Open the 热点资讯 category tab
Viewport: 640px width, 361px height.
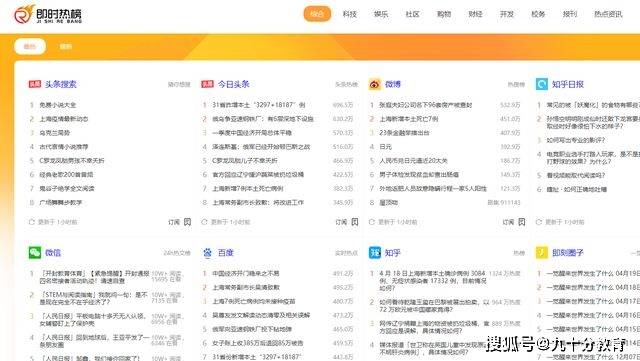[x=608, y=14]
